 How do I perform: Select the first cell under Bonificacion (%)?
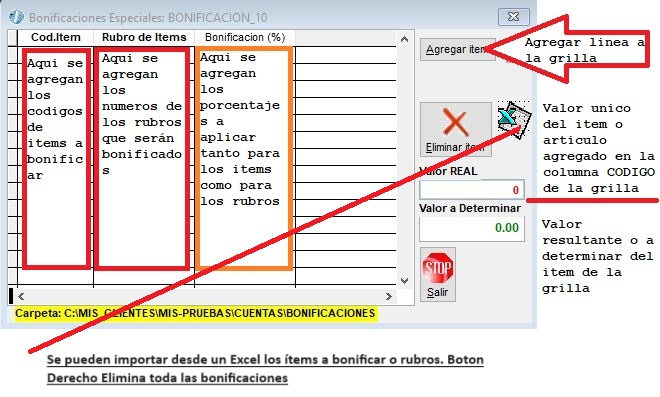(245, 55)
